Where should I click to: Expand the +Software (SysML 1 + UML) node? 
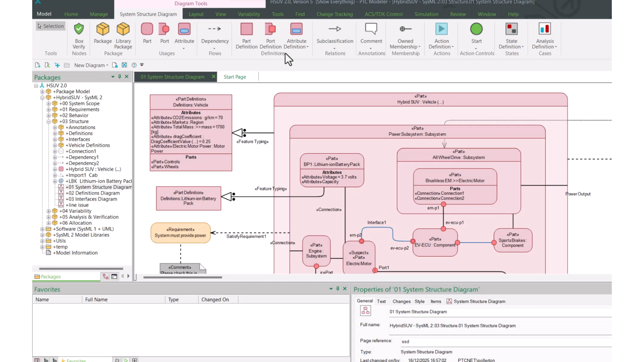42,229
